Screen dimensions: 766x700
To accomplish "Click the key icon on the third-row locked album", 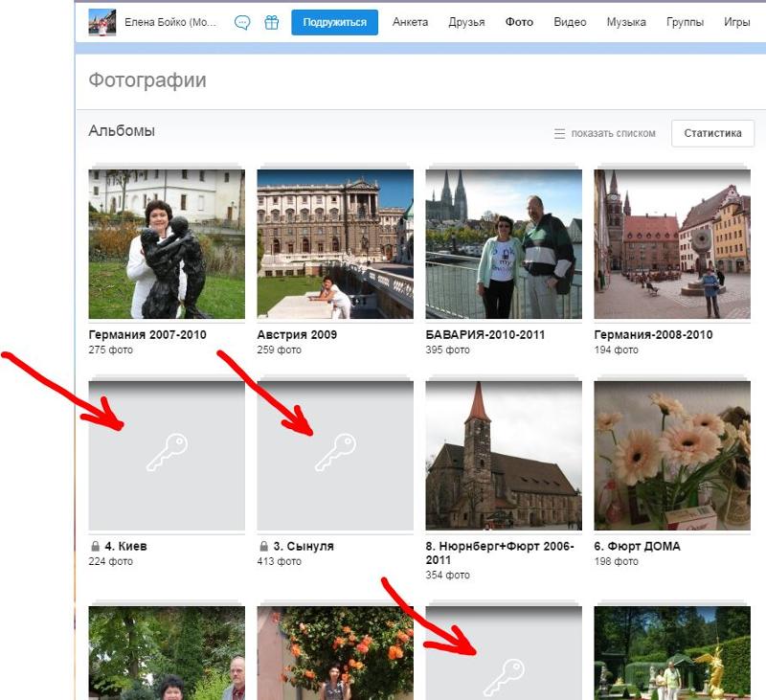I will coord(504,676).
